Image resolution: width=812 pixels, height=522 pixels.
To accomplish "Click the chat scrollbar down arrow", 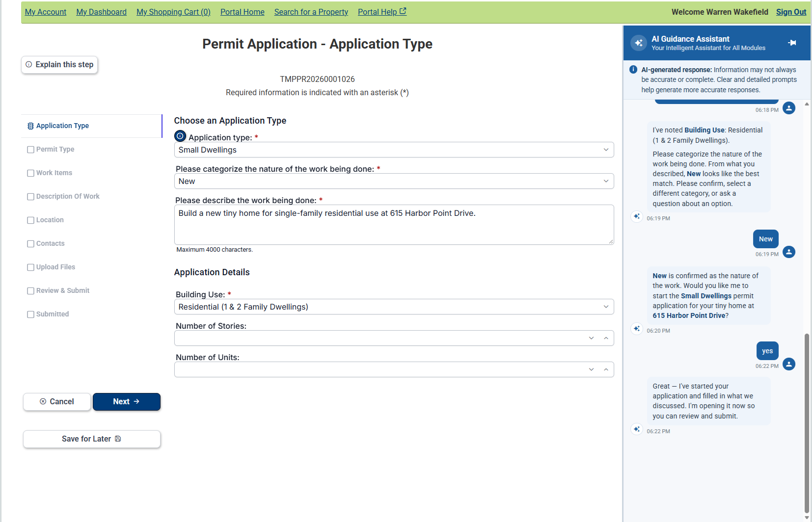I will (x=807, y=518).
